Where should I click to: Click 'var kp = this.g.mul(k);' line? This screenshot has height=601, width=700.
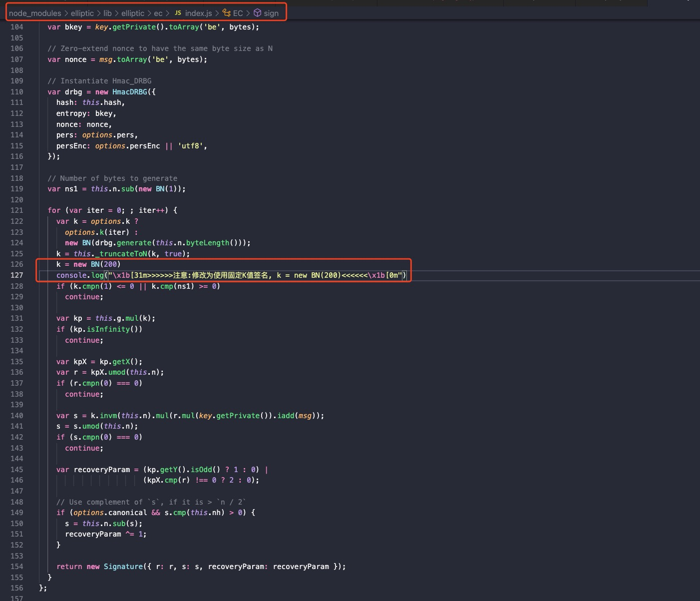106,318
